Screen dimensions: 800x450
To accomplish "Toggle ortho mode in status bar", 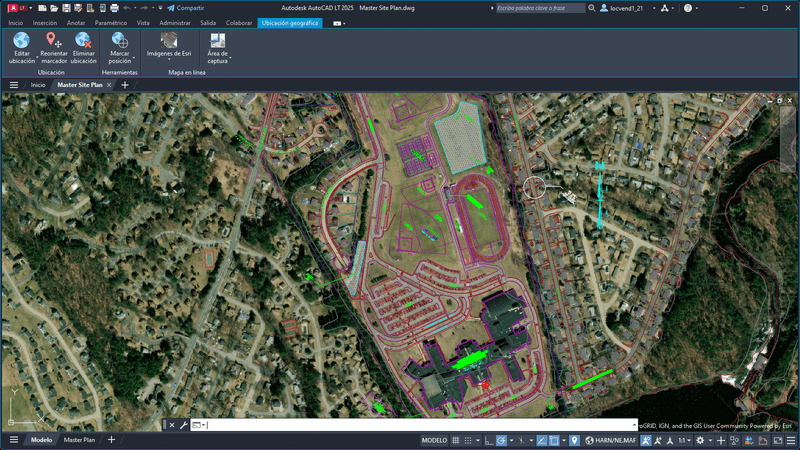I will tap(489, 440).
